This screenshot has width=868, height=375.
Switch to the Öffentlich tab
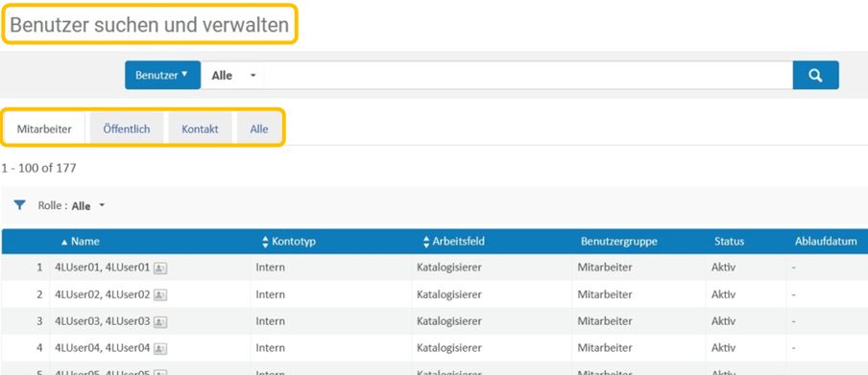click(x=126, y=129)
